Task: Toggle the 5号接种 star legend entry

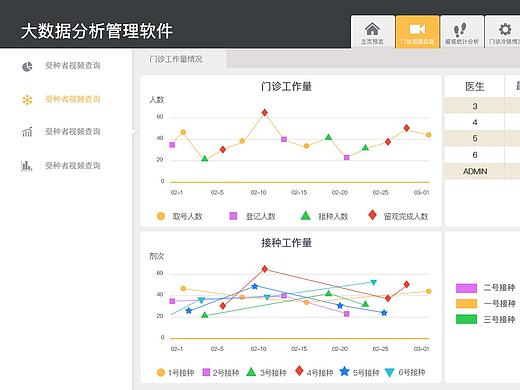Action: [x=359, y=372]
